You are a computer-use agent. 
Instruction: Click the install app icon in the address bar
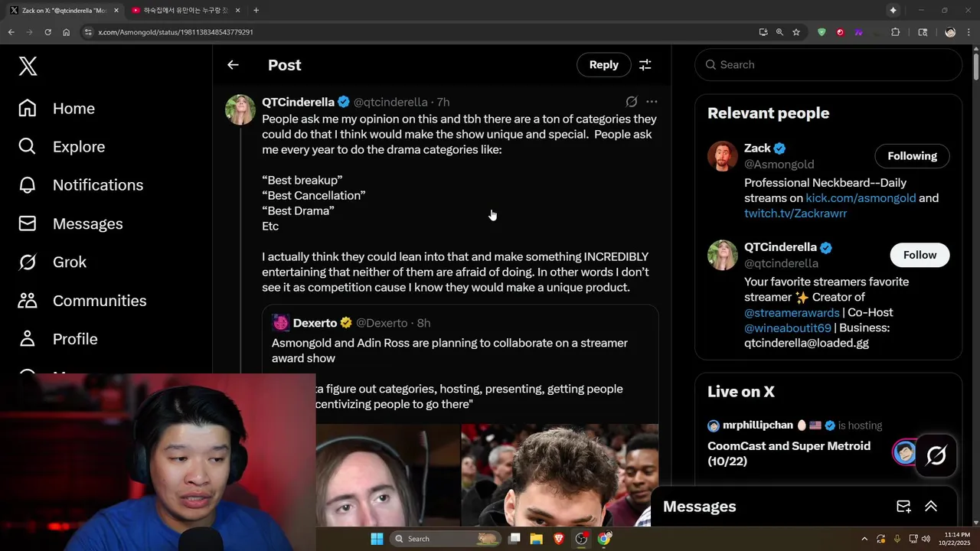pos(763,32)
